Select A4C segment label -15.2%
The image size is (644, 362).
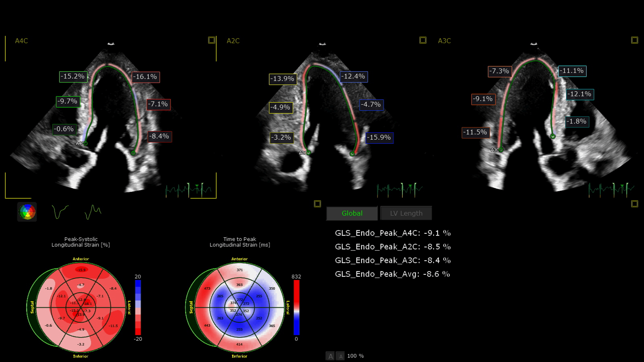(73, 77)
